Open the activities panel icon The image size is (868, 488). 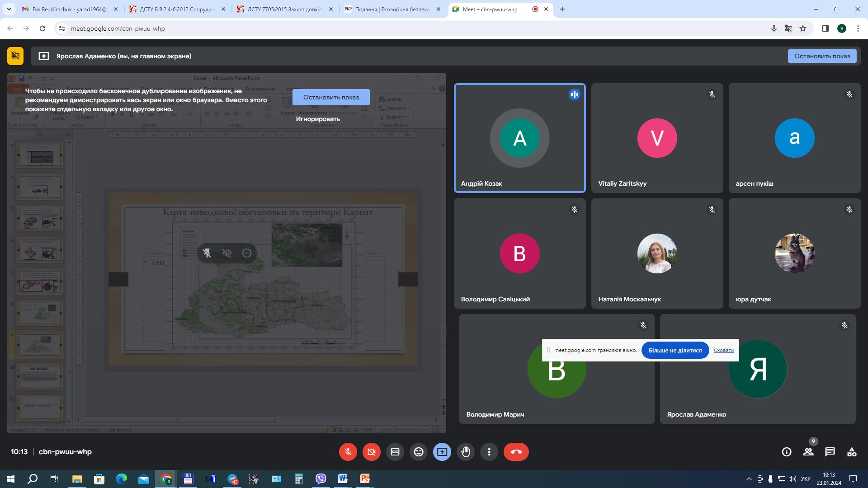coord(852,452)
